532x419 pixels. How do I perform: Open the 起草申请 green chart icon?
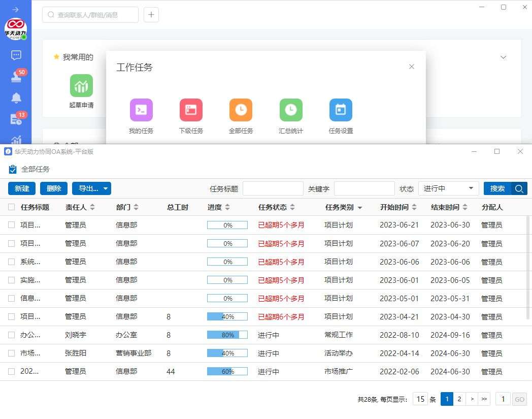point(81,85)
